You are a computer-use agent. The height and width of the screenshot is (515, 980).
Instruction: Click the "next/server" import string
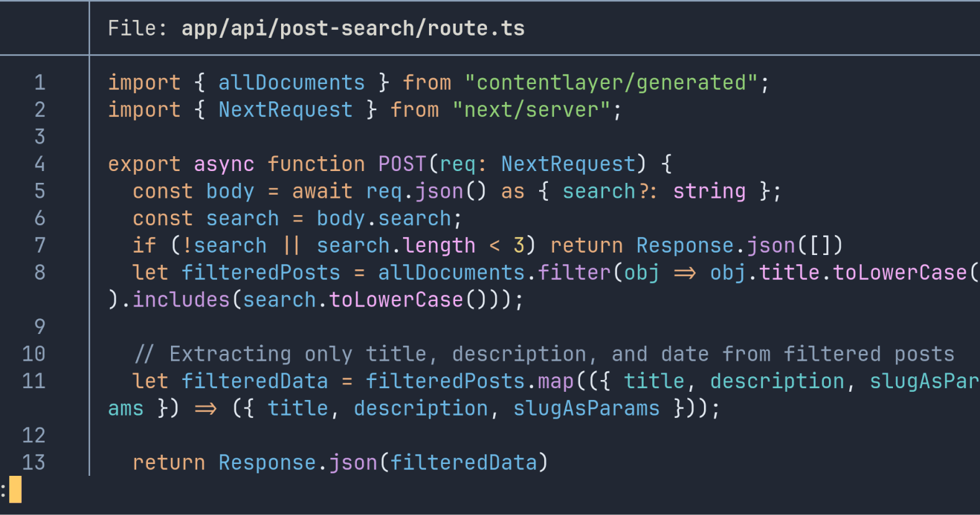(x=530, y=110)
